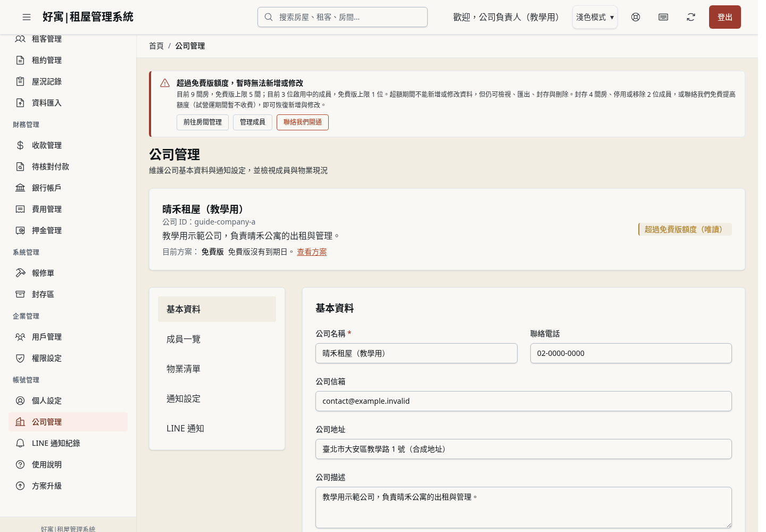The height and width of the screenshot is (532, 766).
Task: Click the LINE 通知紀錄 bell icon
Action: coord(20,443)
